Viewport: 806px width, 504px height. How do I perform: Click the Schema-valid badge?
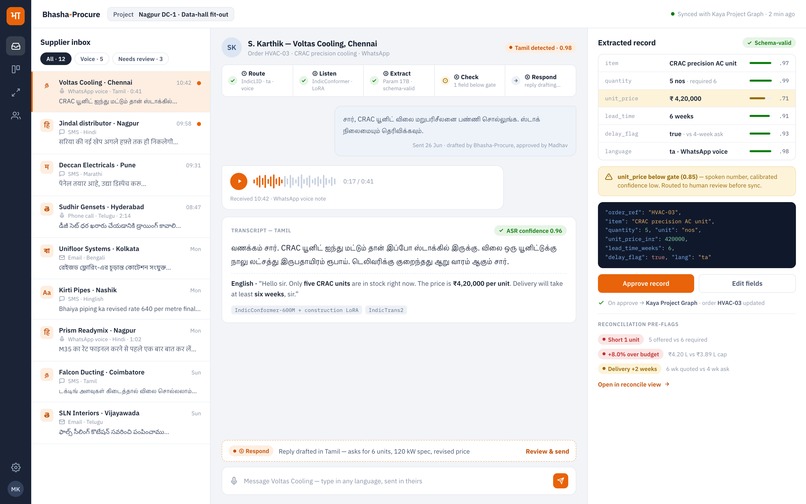tap(769, 43)
